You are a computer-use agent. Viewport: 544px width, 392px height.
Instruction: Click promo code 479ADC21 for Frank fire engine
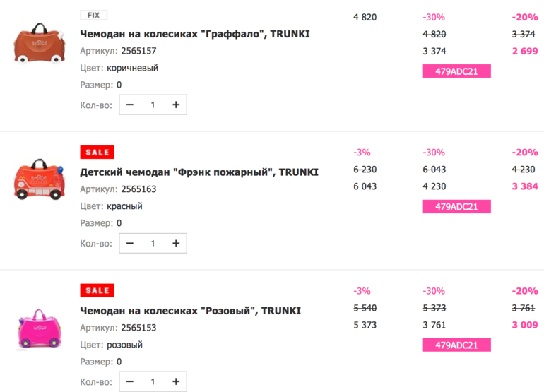[x=456, y=206]
